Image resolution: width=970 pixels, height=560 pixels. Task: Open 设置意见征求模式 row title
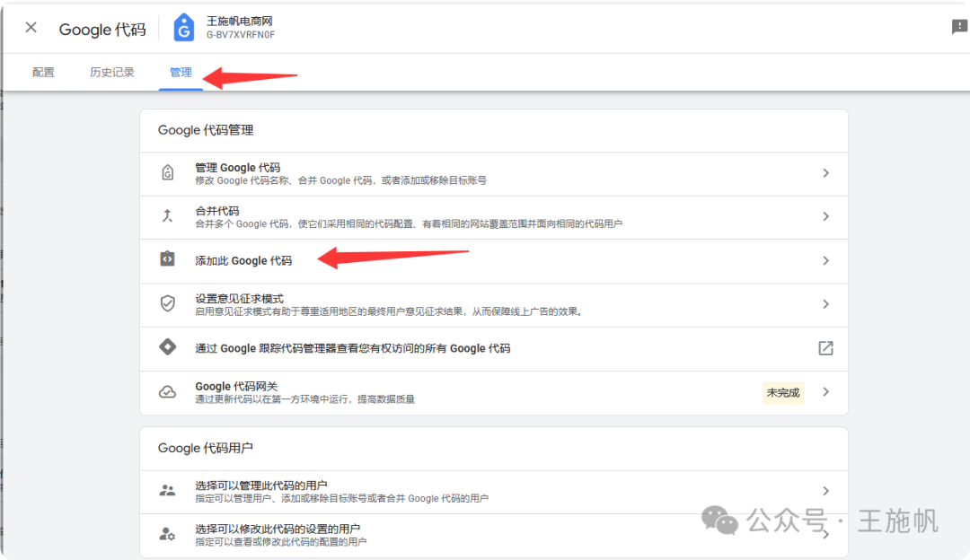[x=240, y=299]
